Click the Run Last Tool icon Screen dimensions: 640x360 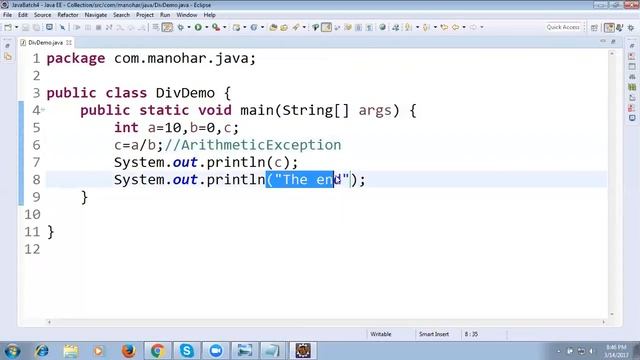pyautogui.click(x=216, y=27)
